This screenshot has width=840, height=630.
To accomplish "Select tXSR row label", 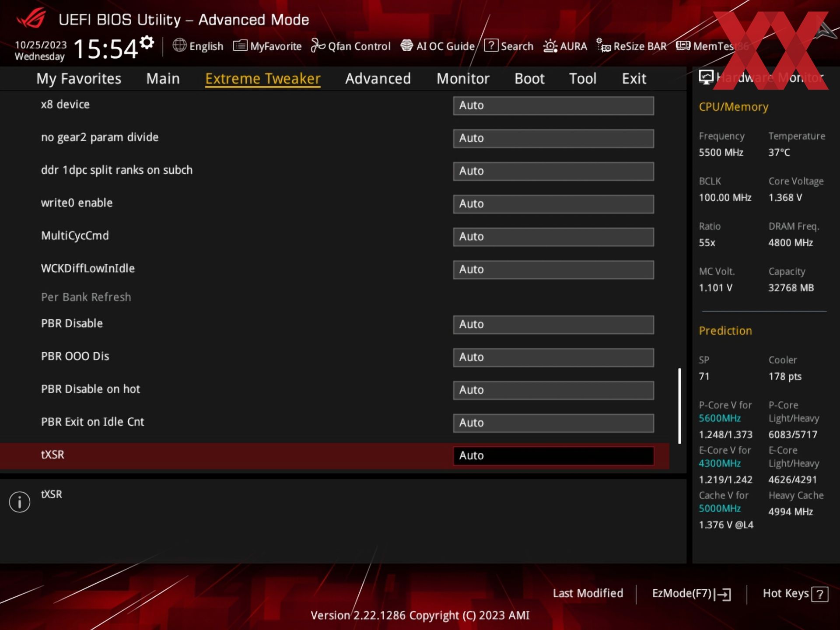I will point(52,455).
